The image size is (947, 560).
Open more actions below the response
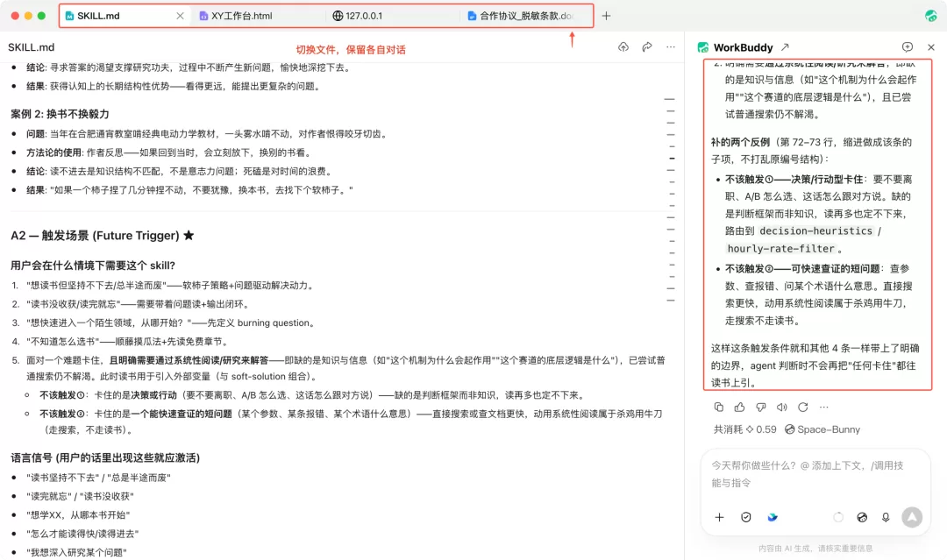[x=823, y=408]
